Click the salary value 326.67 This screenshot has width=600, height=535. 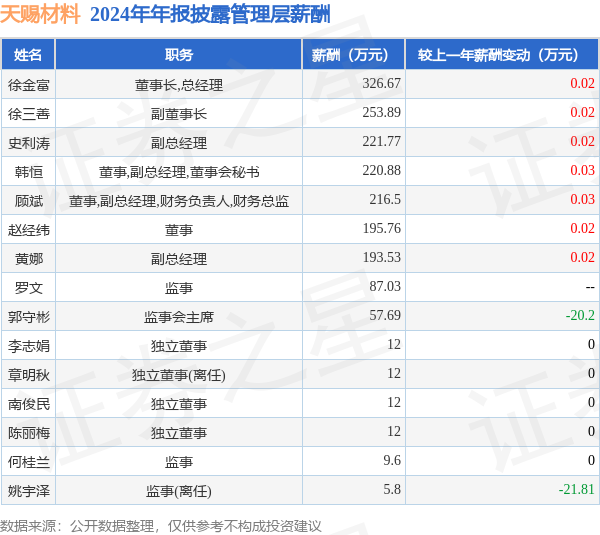(x=382, y=83)
